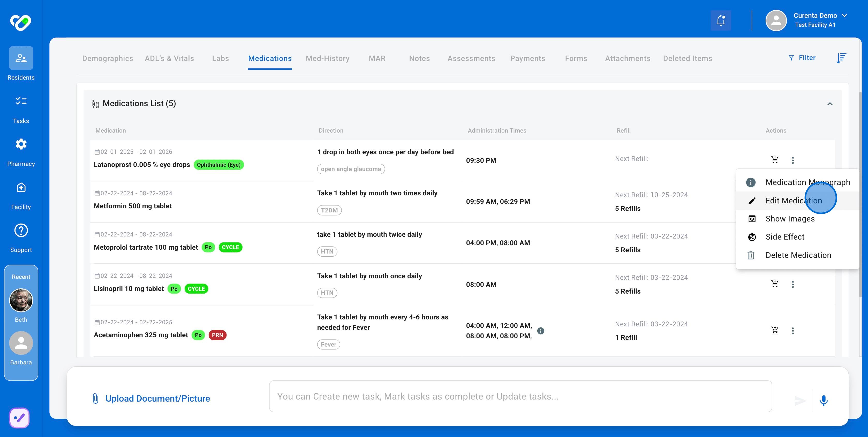Click the Ophthalmic (Eye) green tag
This screenshot has height=437, width=868.
219,165
